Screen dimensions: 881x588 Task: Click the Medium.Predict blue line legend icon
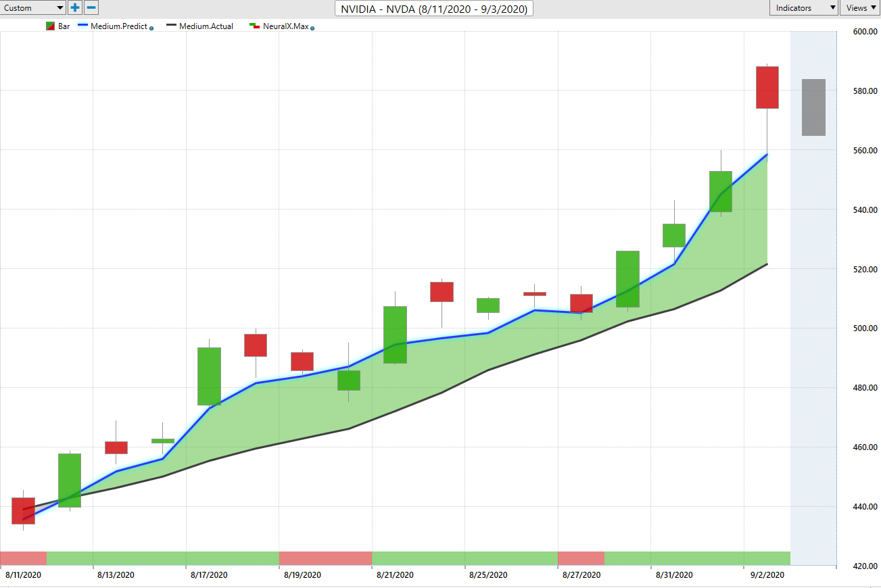[x=82, y=26]
